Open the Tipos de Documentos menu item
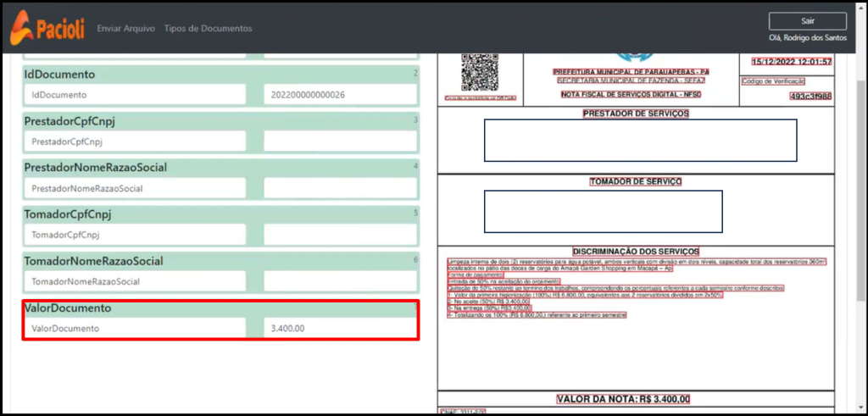868x416 pixels. coord(209,28)
